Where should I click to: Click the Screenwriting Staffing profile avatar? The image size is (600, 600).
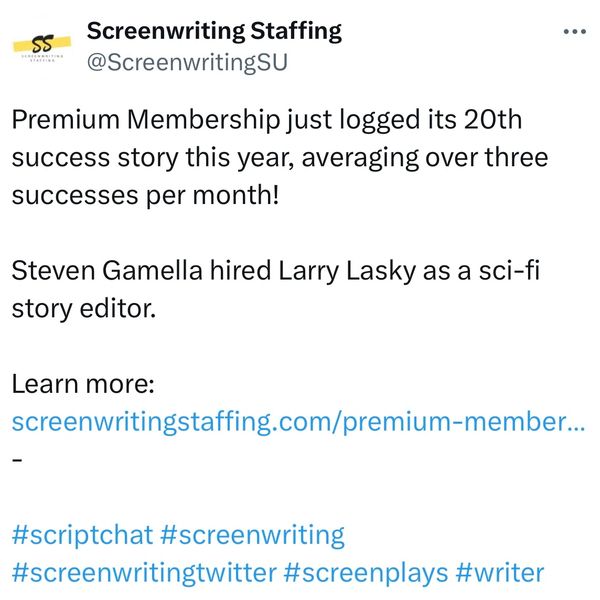41,46
